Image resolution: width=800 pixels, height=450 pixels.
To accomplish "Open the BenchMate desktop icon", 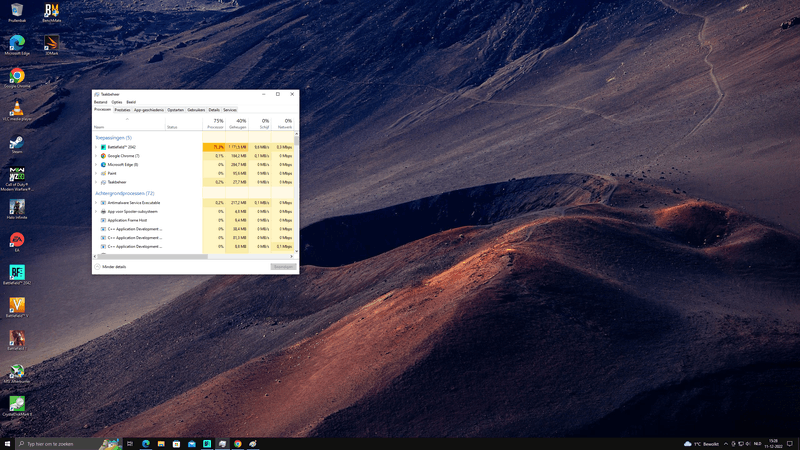I will click(52, 12).
